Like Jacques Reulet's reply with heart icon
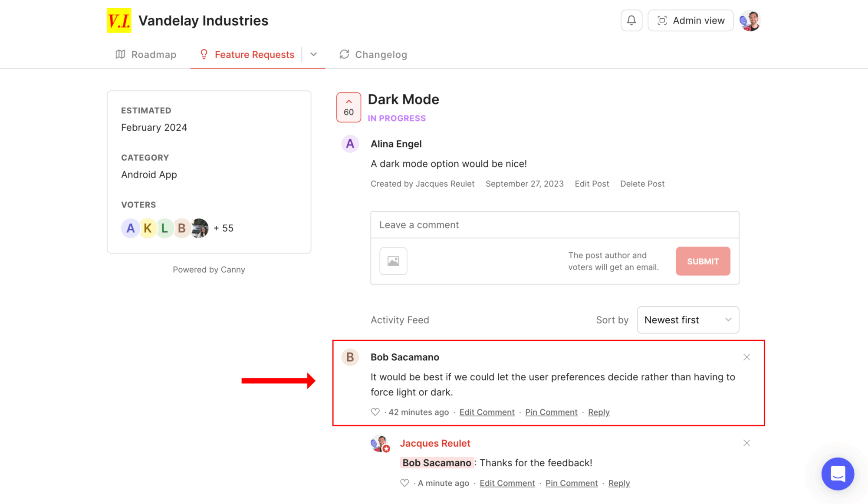 point(404,483)
